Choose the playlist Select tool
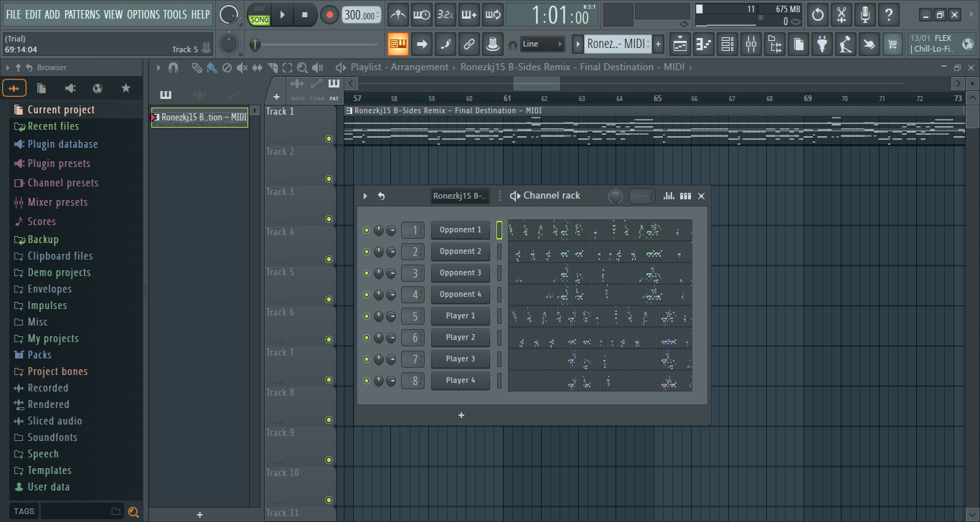The image size is (980, 522). [287, 67]
